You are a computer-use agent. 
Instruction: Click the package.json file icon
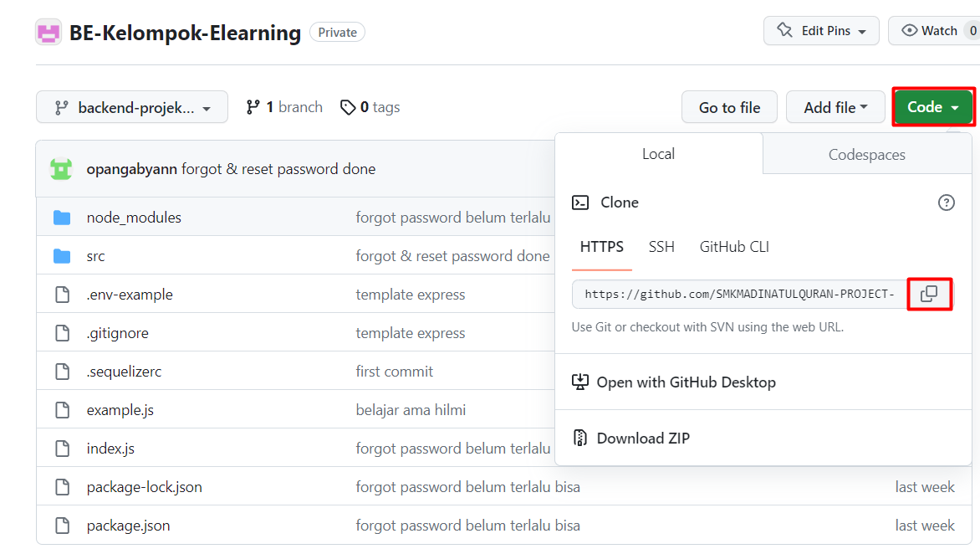point(63,526)
